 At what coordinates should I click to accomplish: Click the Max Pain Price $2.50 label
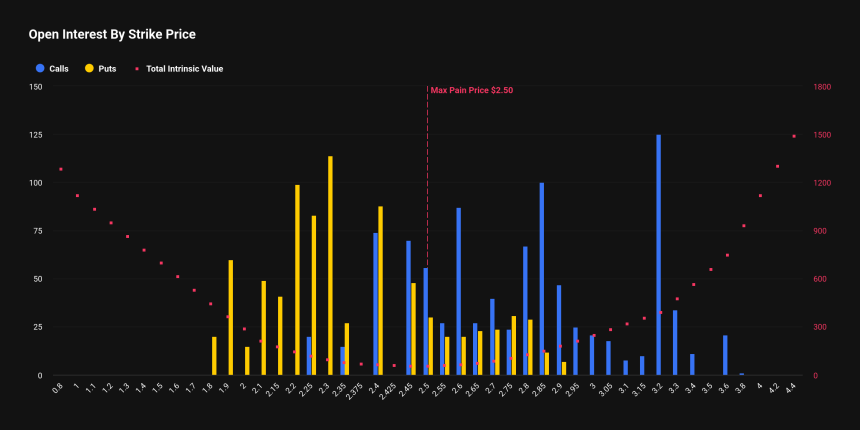coord(472,90)
